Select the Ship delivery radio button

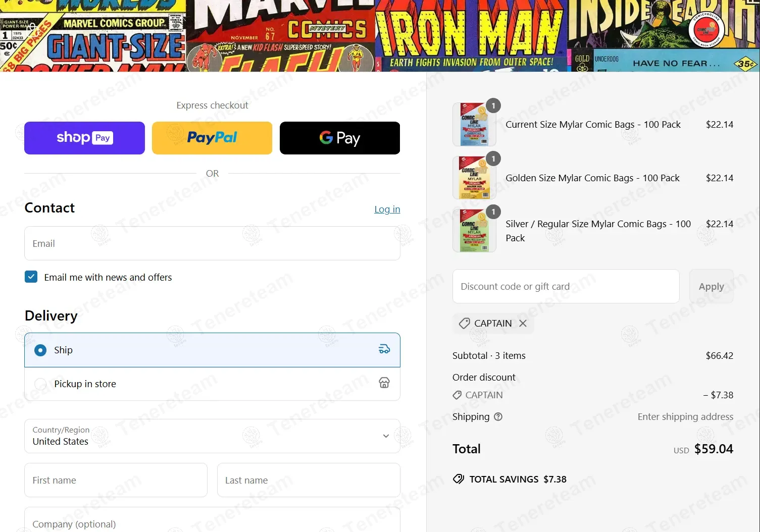(x=40, y=350)
